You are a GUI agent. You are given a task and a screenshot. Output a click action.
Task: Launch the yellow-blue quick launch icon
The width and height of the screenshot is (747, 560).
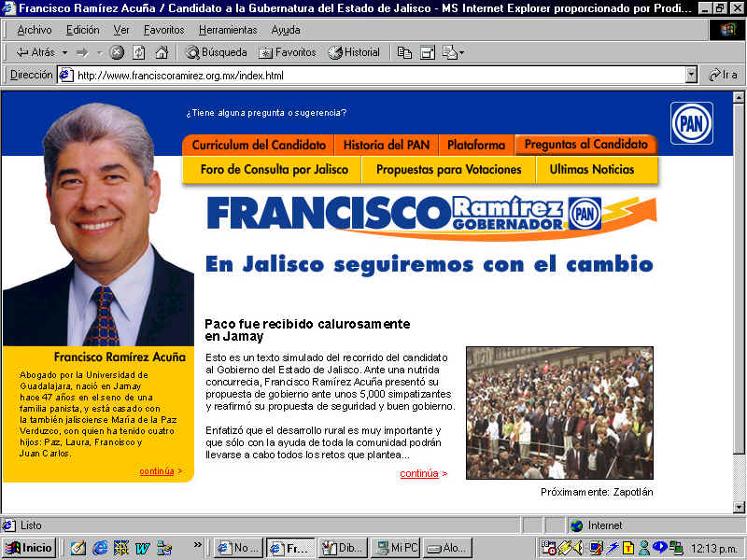(x=121, y=548)
